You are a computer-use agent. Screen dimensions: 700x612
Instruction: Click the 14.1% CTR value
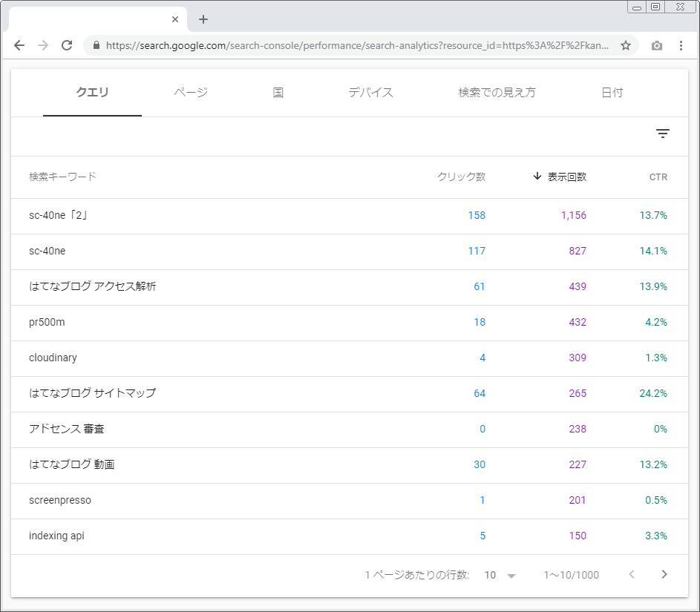pos(653,251)
